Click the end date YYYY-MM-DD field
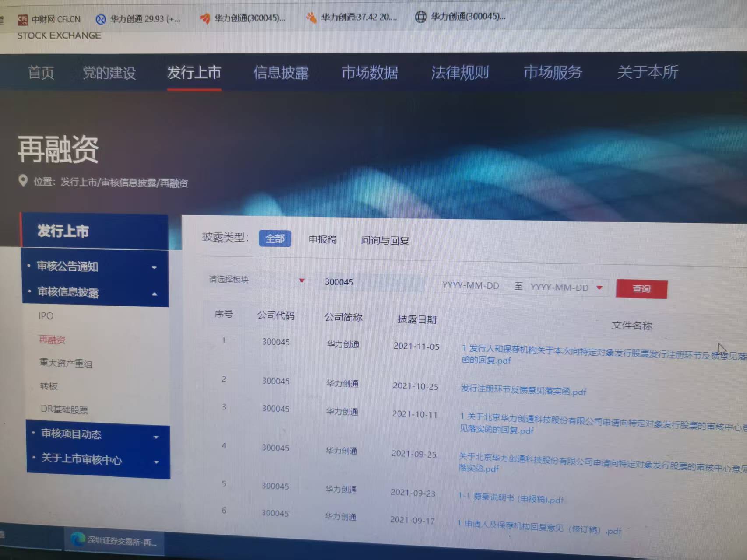747x560 pixels. pos(560,287)
